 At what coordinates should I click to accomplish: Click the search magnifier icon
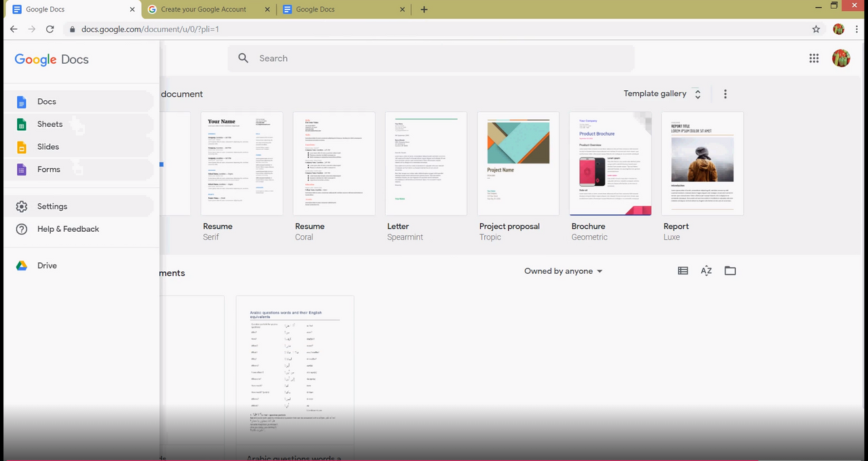click(243, 58)
